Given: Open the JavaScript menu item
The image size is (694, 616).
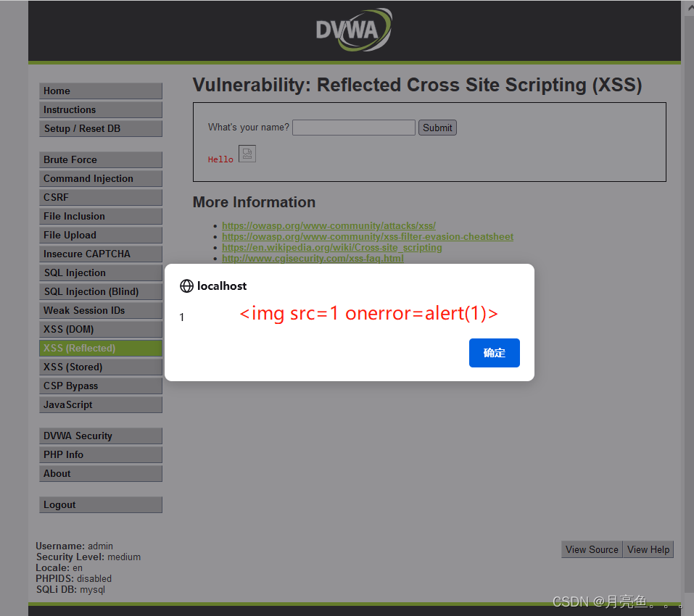Looking at the screenshot, I should 101,405.
